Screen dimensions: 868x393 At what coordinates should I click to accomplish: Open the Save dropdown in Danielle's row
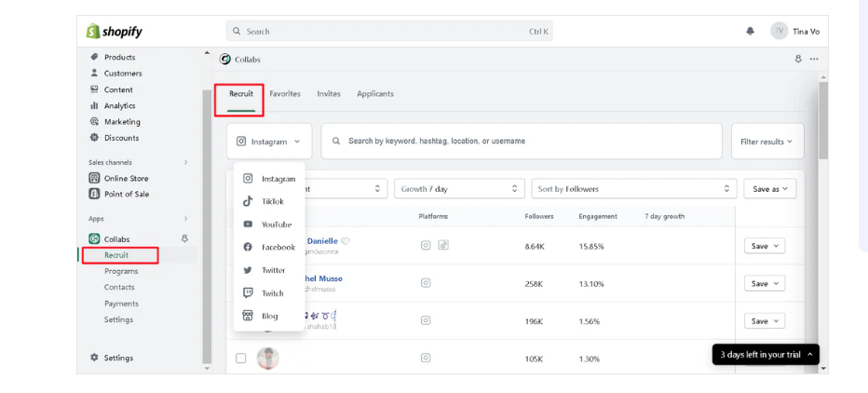[x=765, y=246]
